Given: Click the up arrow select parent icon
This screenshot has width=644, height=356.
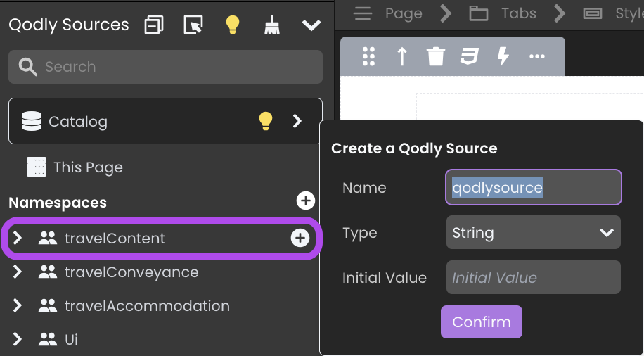Looking at the screenshot, I should [402, 56].
